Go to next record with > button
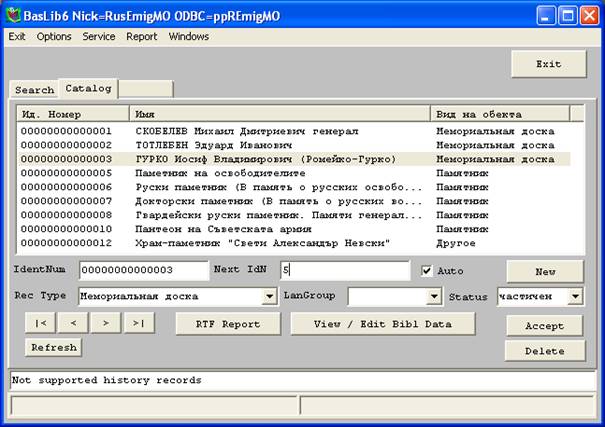Viewport: 605px width, 427px height. 106,324
